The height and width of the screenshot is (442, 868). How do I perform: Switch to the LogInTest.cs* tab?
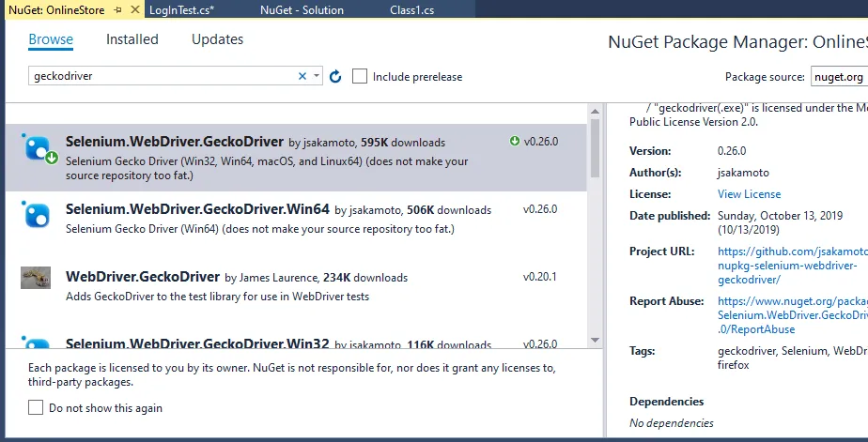click(181, 10)
